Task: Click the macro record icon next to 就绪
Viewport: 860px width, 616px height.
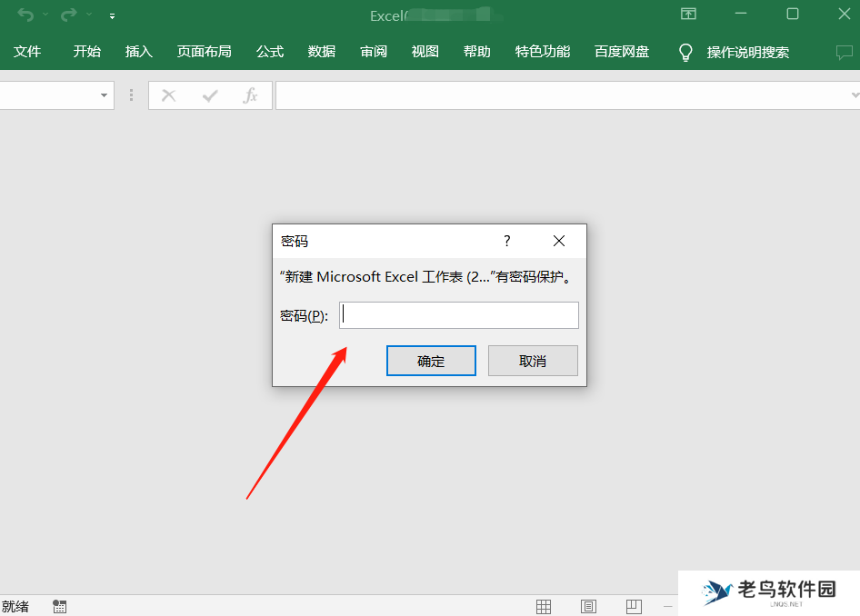Action: [x=59, y=606]
